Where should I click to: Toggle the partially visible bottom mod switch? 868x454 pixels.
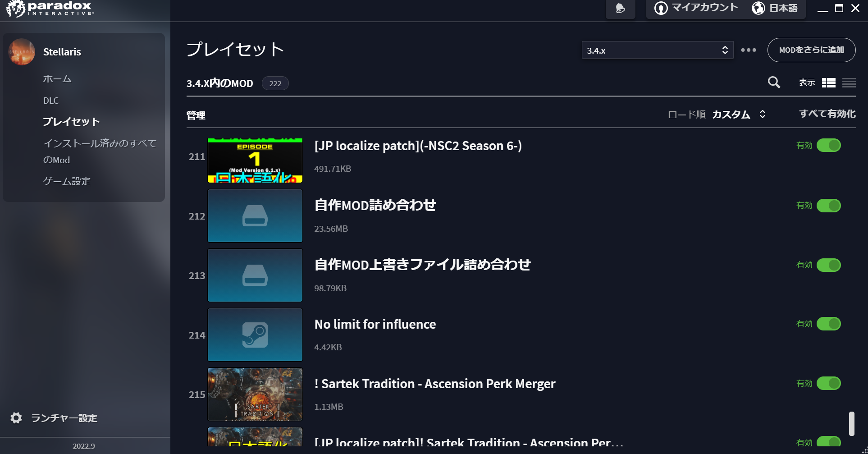point(829,441)
